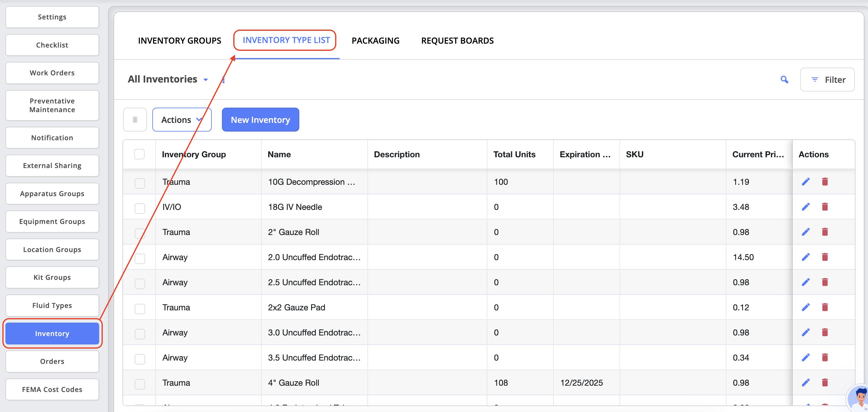Open the Request Boards tab
868x412 pixels.
pos(457,40)
